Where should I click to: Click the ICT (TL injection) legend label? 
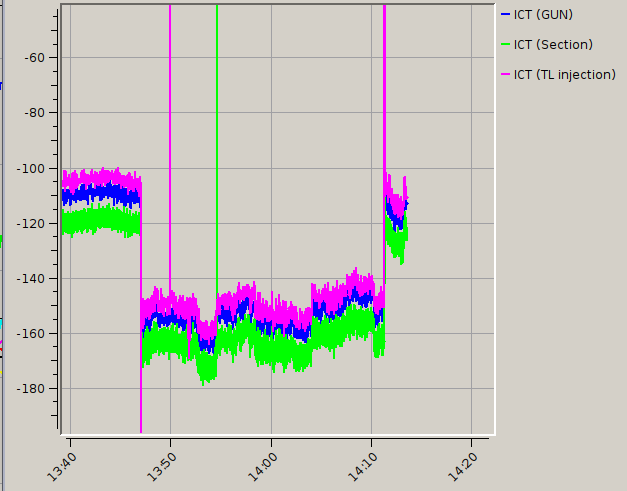pyautogui.click(x=567, y=74)
